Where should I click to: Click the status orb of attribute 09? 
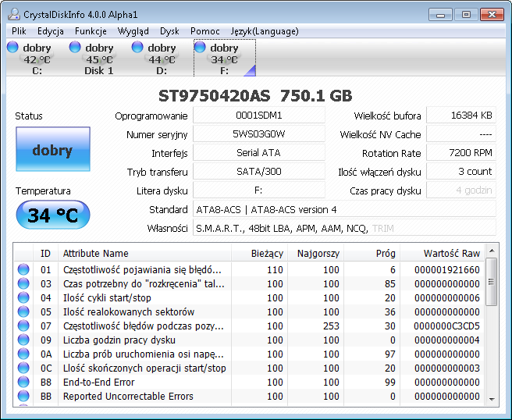(23, 340)
